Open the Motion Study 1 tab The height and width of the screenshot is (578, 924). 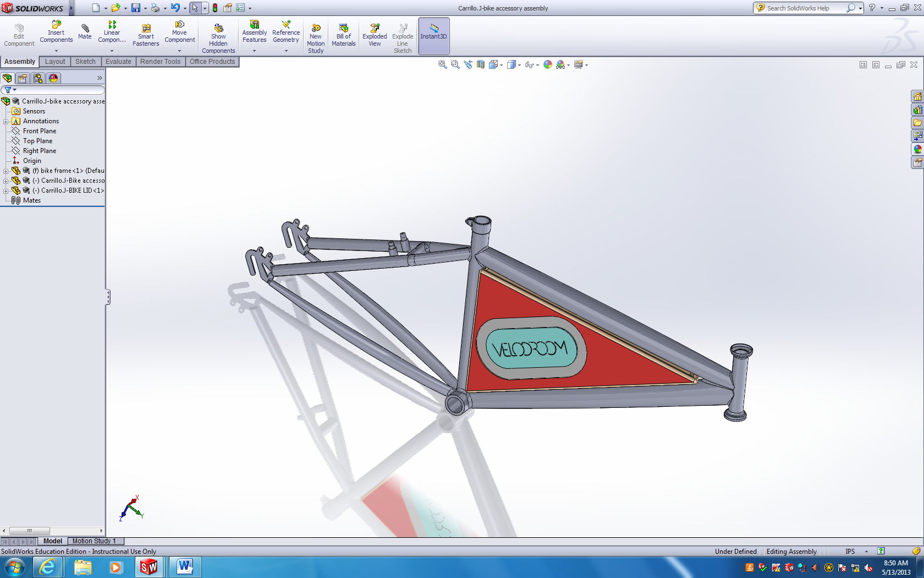click(94, 541)
